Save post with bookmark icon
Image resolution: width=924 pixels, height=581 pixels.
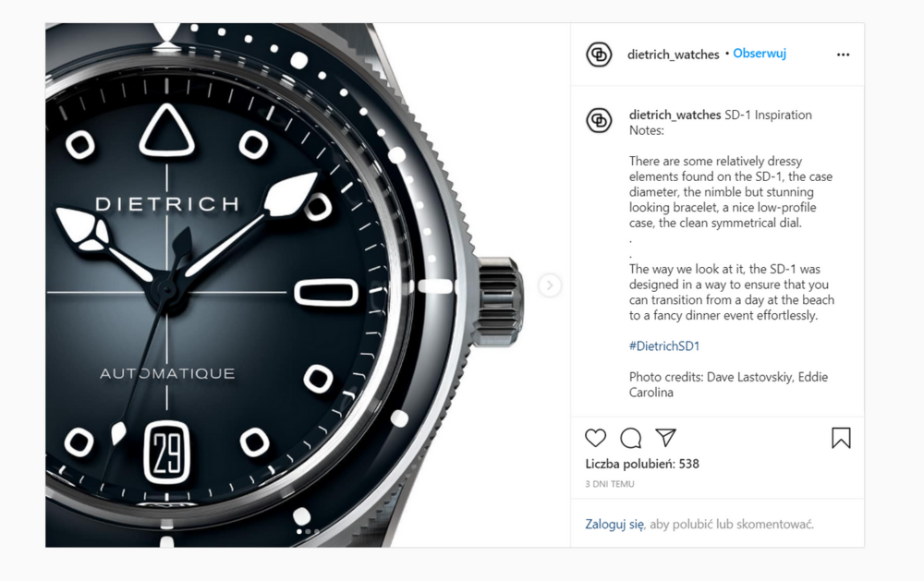(841, 438)
